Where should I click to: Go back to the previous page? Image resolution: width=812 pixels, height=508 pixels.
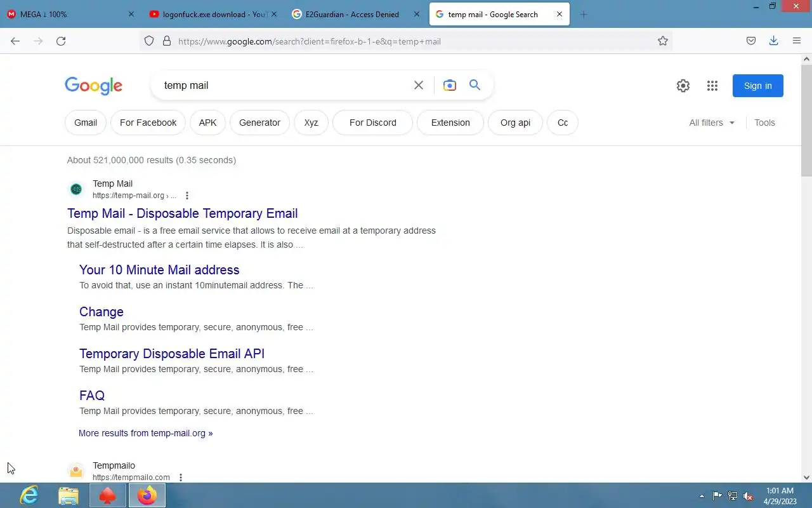(15, 41)
